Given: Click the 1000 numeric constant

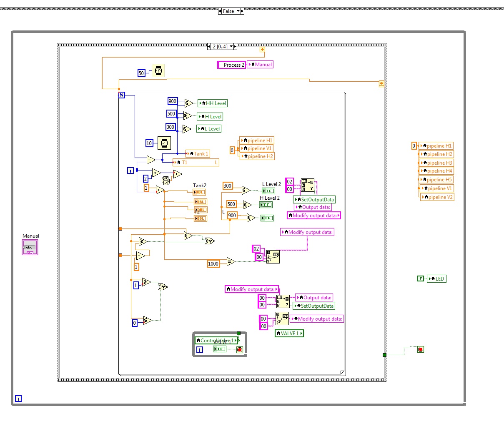Looking at the screenshot, I should (213, 263).
